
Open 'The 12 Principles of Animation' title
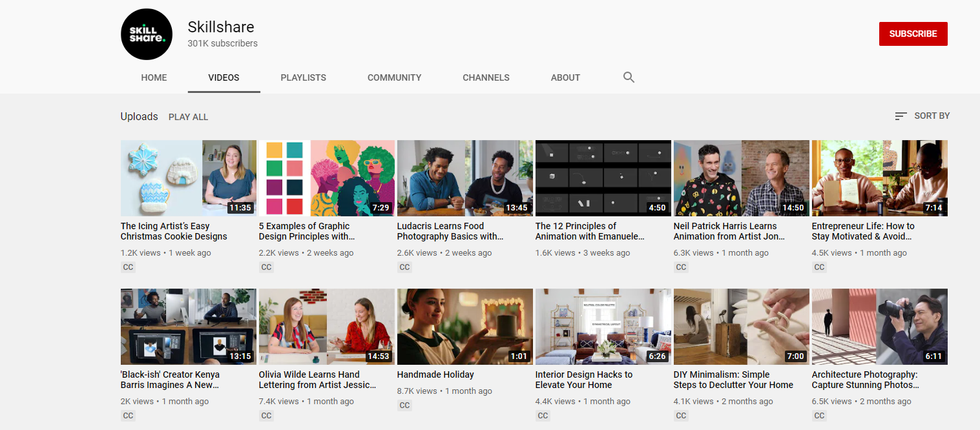590,231
